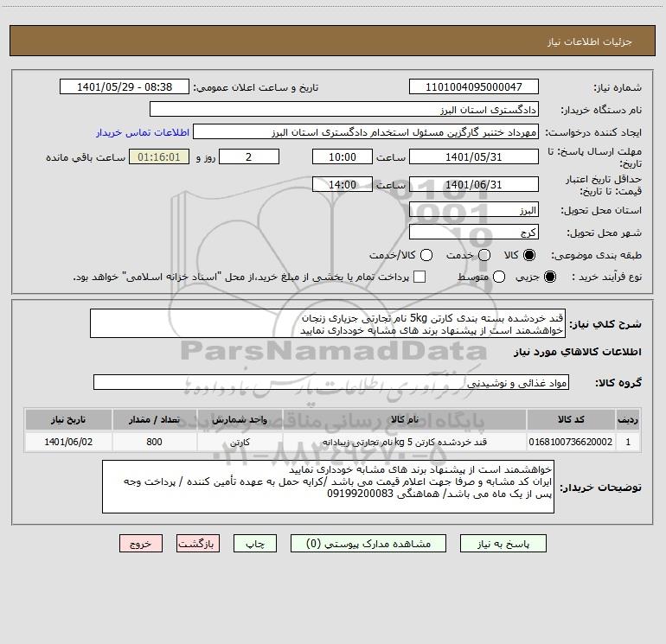This screenshot has height=644, width=666.
Task: Click the شهر محل تحویل field کرج
Action: [x=474, y=232]
